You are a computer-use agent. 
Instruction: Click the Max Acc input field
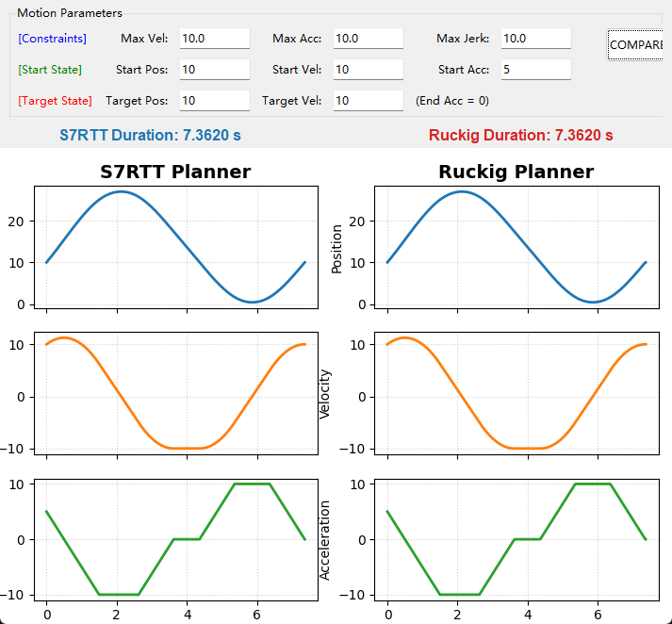(368, 39)
